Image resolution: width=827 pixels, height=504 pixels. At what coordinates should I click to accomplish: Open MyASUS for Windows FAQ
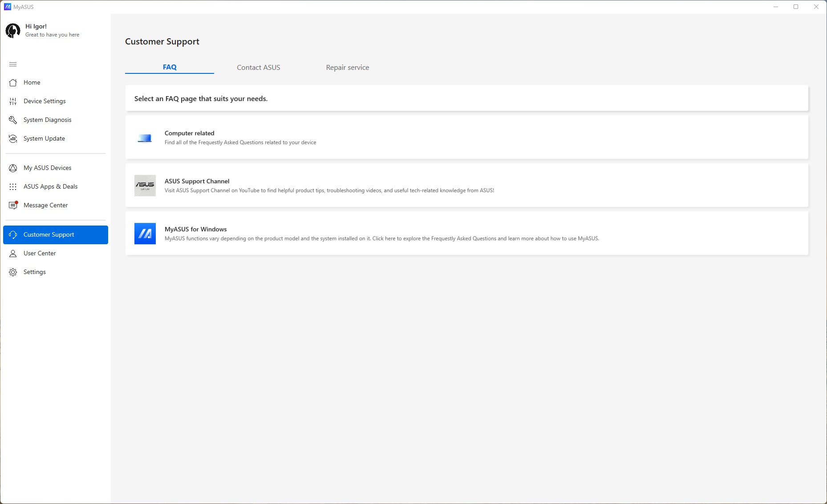coord(466,234)
